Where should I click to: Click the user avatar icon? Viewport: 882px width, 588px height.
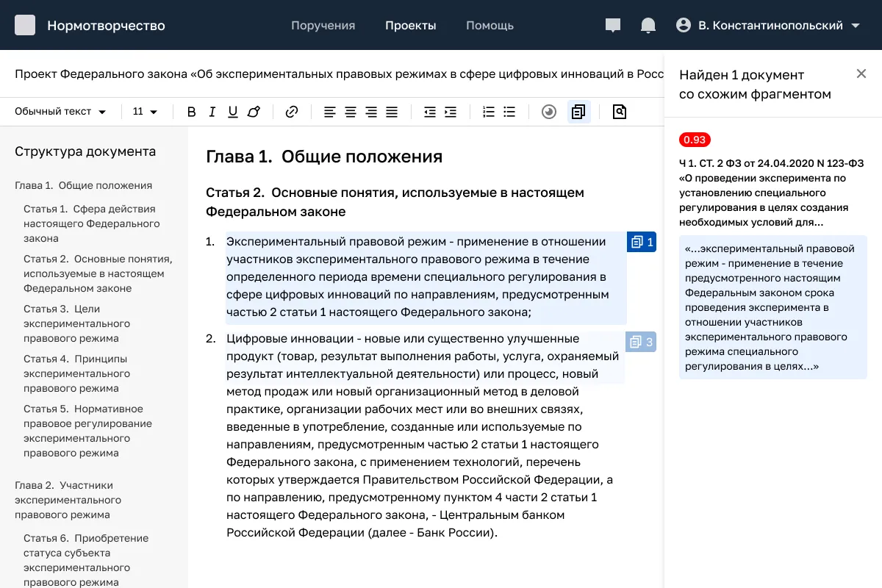pyautogui.click(x=684, y=25)
